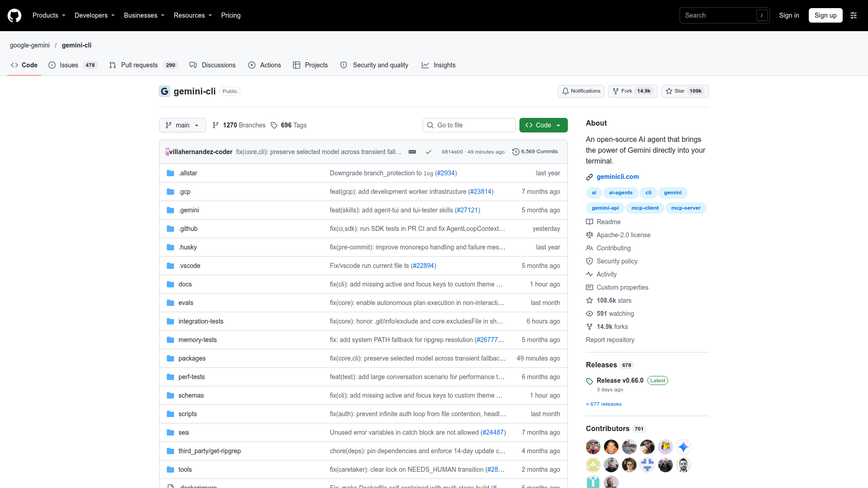This screenshot has width=868, height=488.
Task: Expand the Resources menu
Action: coord(193,15)
